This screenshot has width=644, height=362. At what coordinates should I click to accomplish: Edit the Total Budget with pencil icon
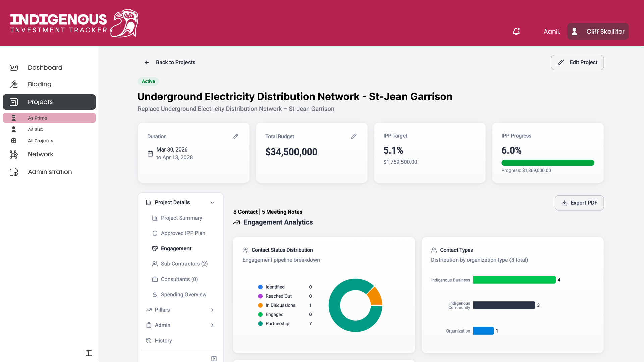(x=354, y=136)
